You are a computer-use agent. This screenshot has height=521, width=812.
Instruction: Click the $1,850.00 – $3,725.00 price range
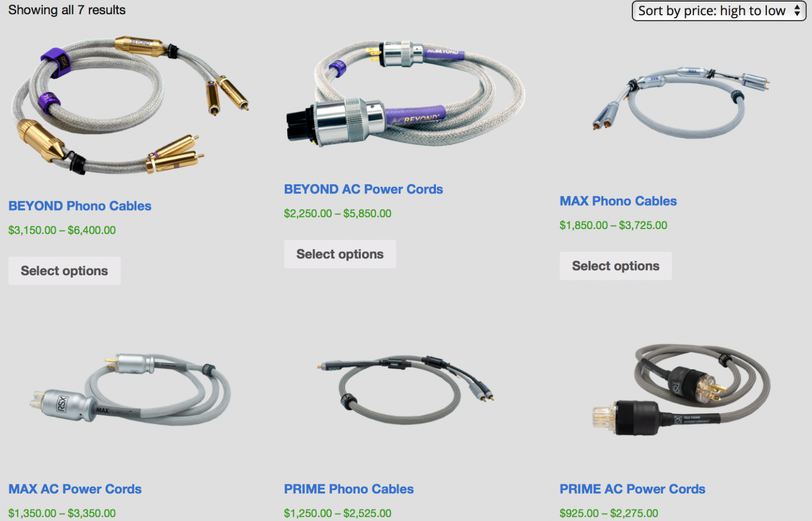613,225
